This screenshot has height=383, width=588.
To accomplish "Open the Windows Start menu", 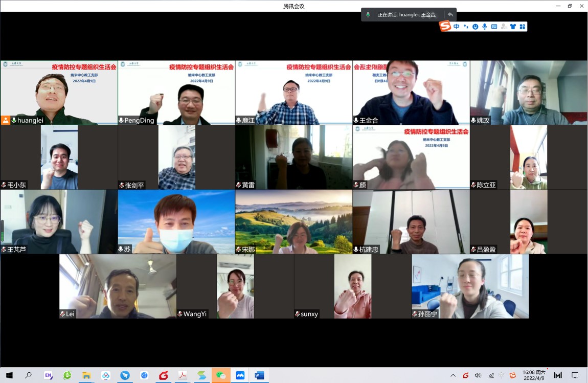I will click(9, 375).
